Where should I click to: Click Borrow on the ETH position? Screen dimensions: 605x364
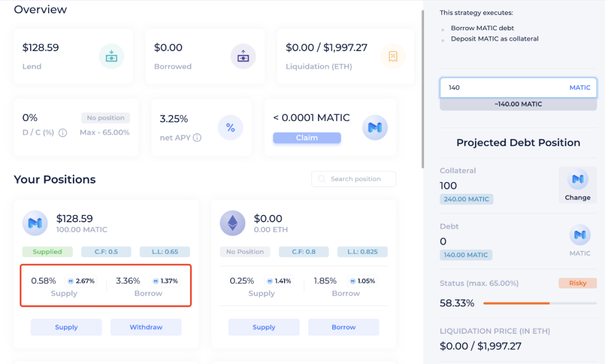point(343,327)
